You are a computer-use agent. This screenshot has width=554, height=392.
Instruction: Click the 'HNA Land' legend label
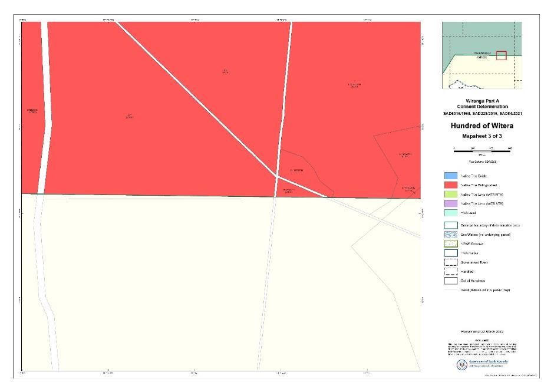pos(468,213)
